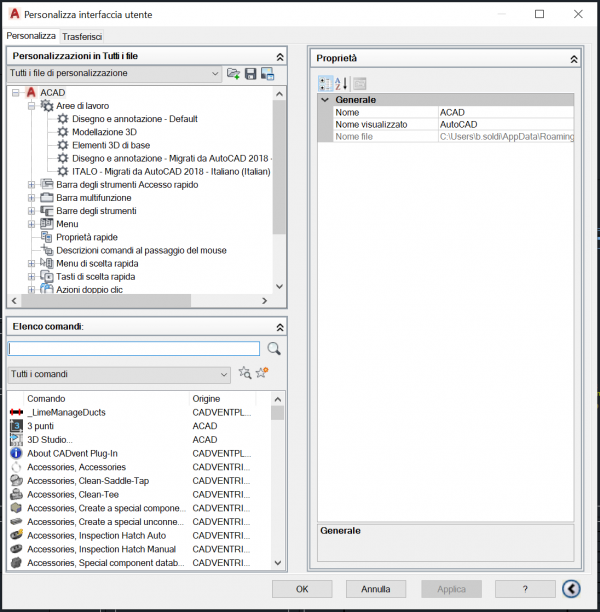Collapse the Aree di lavoro node

(31, 106)
